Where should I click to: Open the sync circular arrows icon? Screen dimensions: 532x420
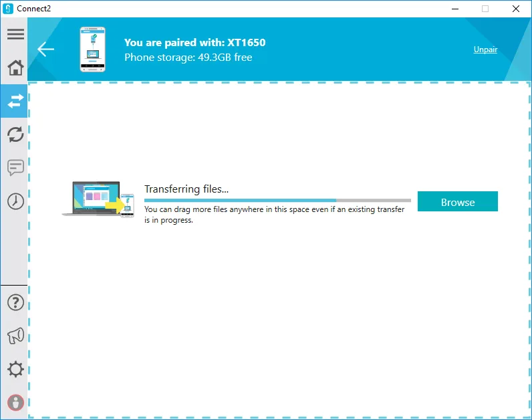[x=15, y=134]
